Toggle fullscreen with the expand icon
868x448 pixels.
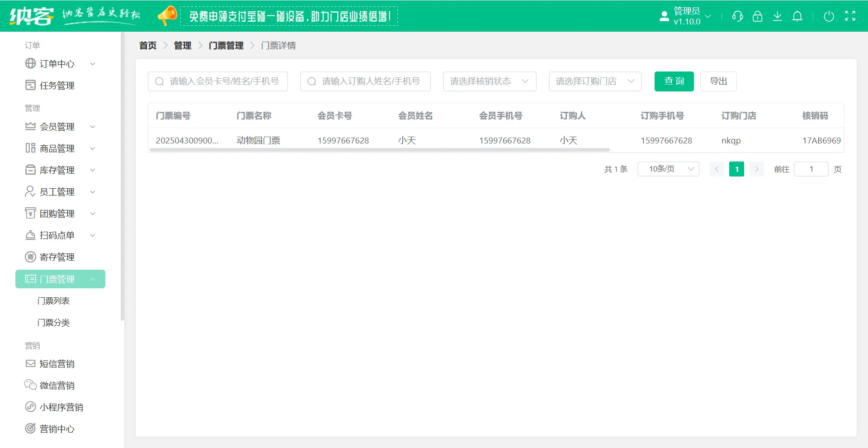tap(850, 16)
